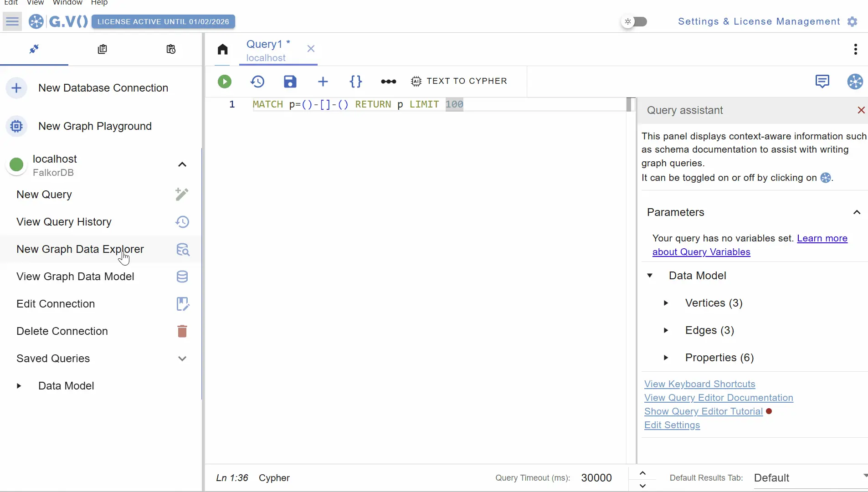This screenshot has width=868, height=492.
Task: Click the G.V() logo icon
Action: pos(36,21)
